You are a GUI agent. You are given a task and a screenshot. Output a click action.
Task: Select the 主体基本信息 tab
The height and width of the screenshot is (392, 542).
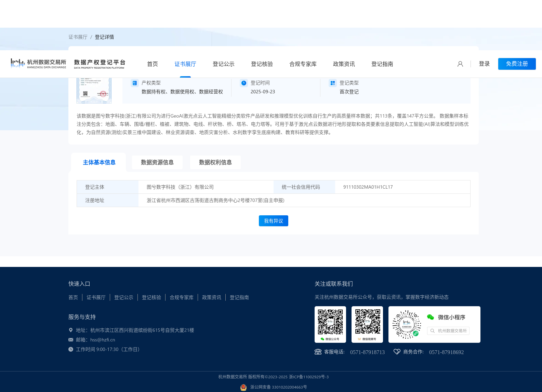(99, 162)
